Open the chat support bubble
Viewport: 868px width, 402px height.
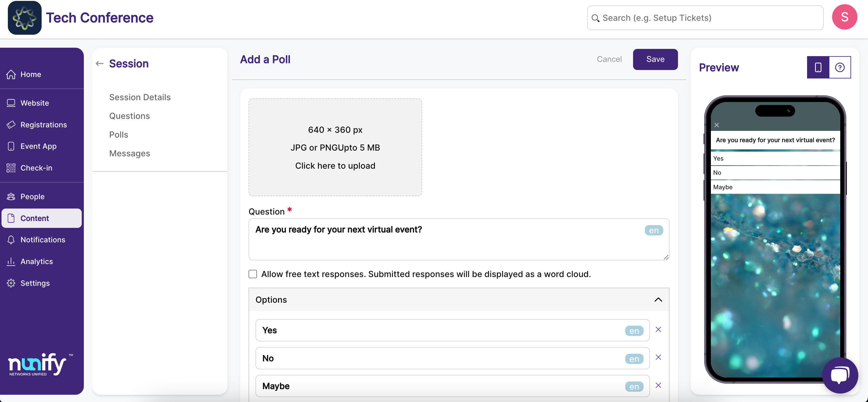click(840, 375)
